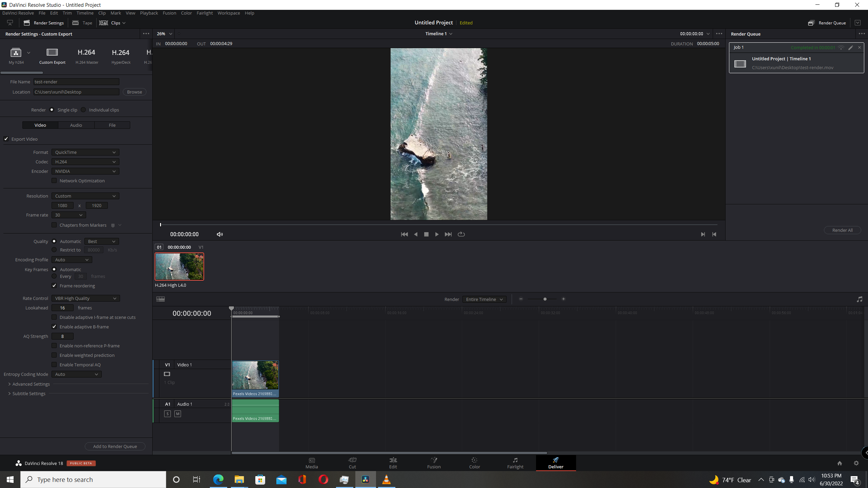Stop playback in the viewer
The height and width of the screenshot is (488, 868).
426,234
